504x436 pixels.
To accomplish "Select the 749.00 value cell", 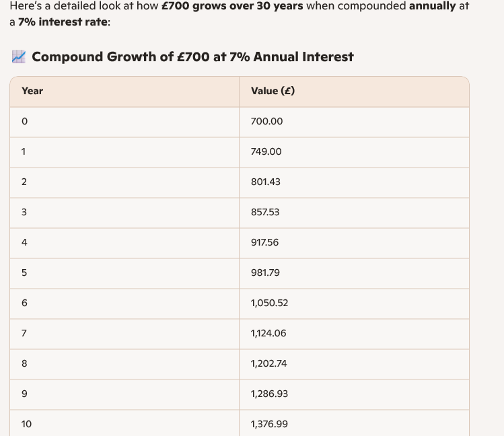I will [266, 152].
